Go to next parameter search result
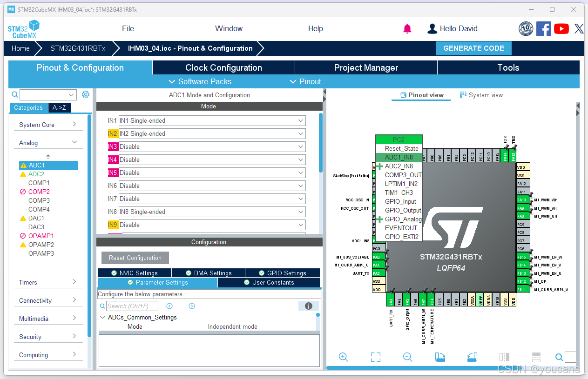Image resolution: width=588 pixels, height=379 pixels. click(192, 306)
